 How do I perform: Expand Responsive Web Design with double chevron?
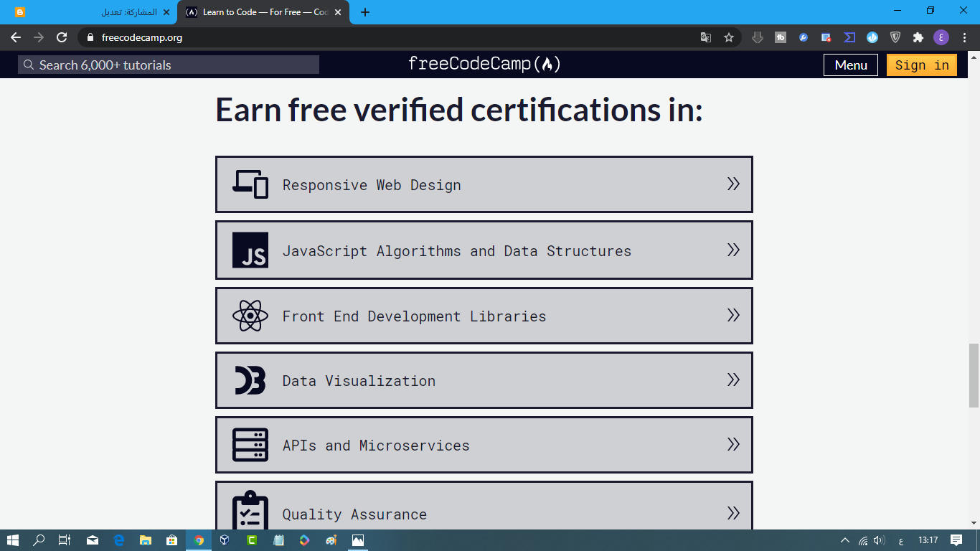[x=733, y=184]
